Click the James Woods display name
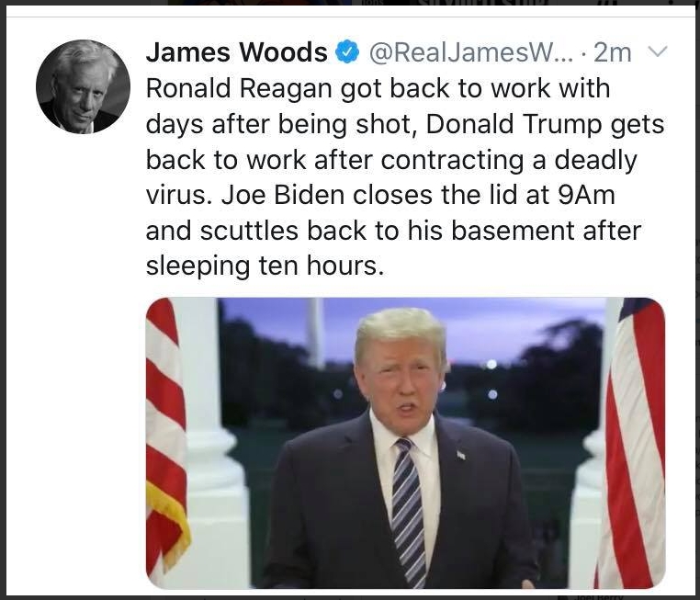This screenshot has width=700, height=600. coord(237,51)
